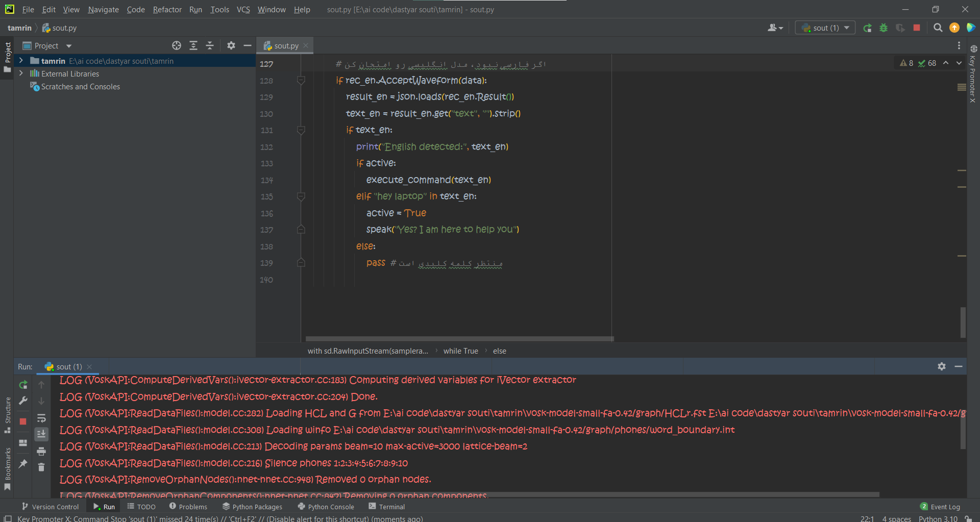
Task: Open Run panel settings gear
Action: pos(942,366)
